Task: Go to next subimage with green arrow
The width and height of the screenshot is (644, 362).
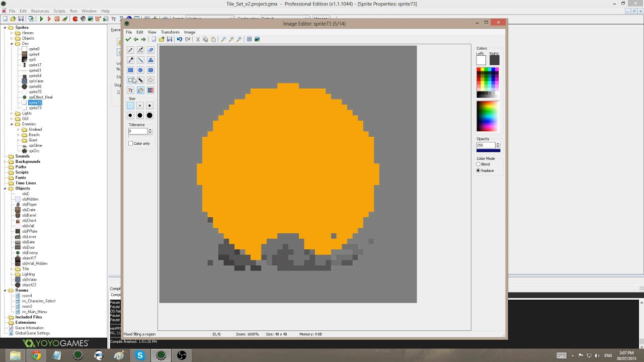Action: 143,39
